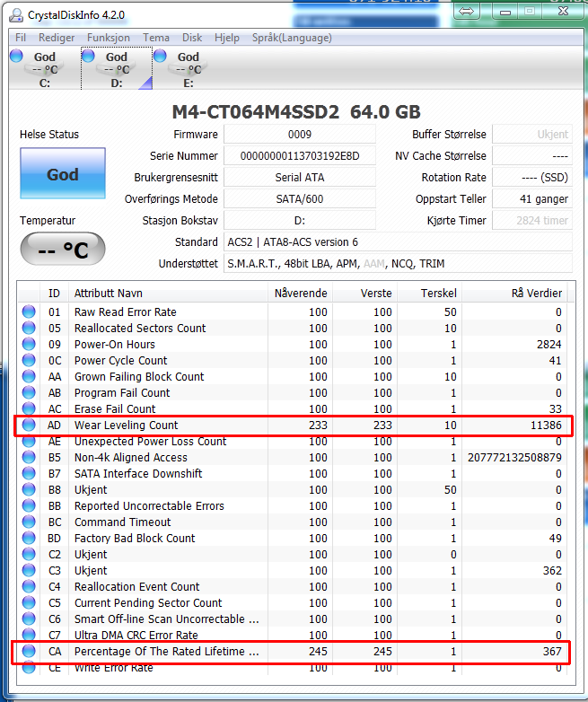Select the Ultra DMA CRC Error Rate text
The width and height of the screenshot is (588, 702).
[x=136, y=635]
